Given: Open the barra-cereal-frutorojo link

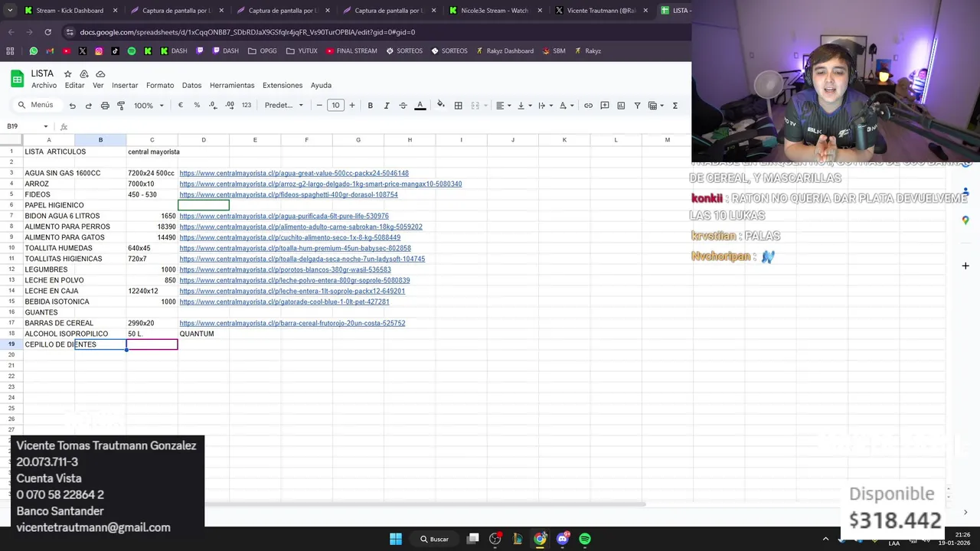Looking at the screenshot, I should click(x=292, y=323).
